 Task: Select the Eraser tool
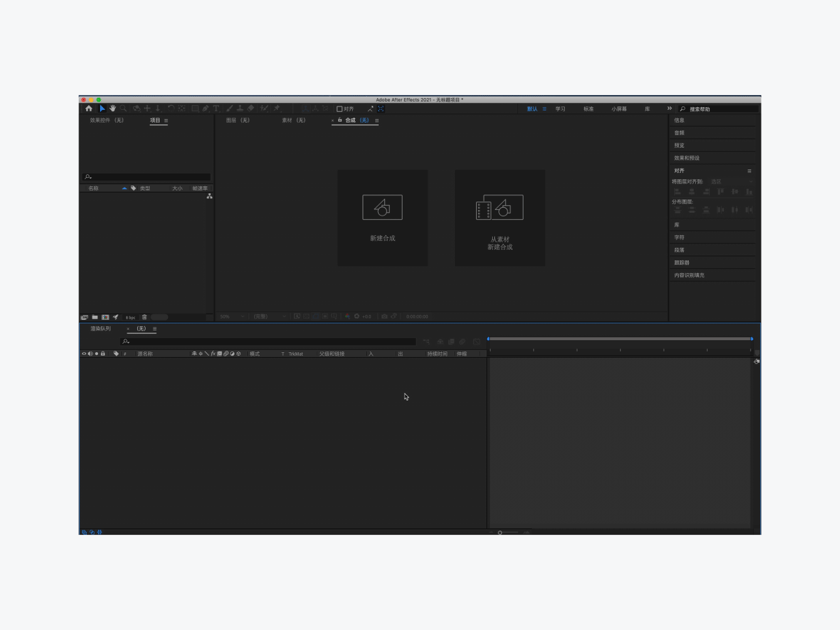251,108
